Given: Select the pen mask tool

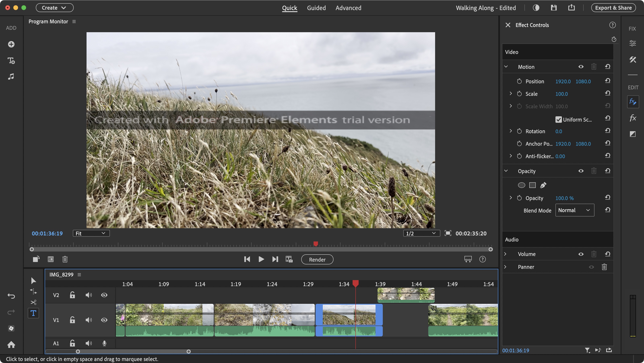Looking at the screenshot, I should (543, 185).
